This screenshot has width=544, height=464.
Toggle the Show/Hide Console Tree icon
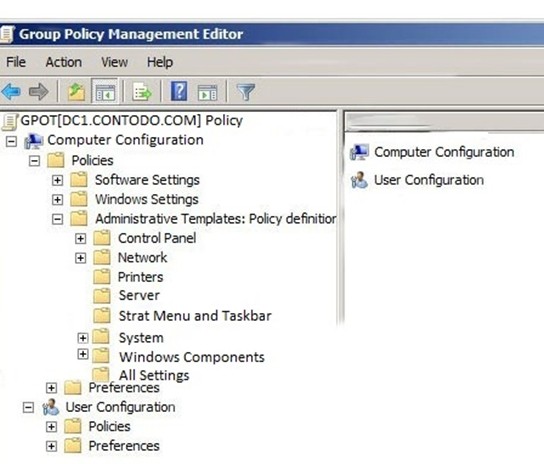[105, 92]
